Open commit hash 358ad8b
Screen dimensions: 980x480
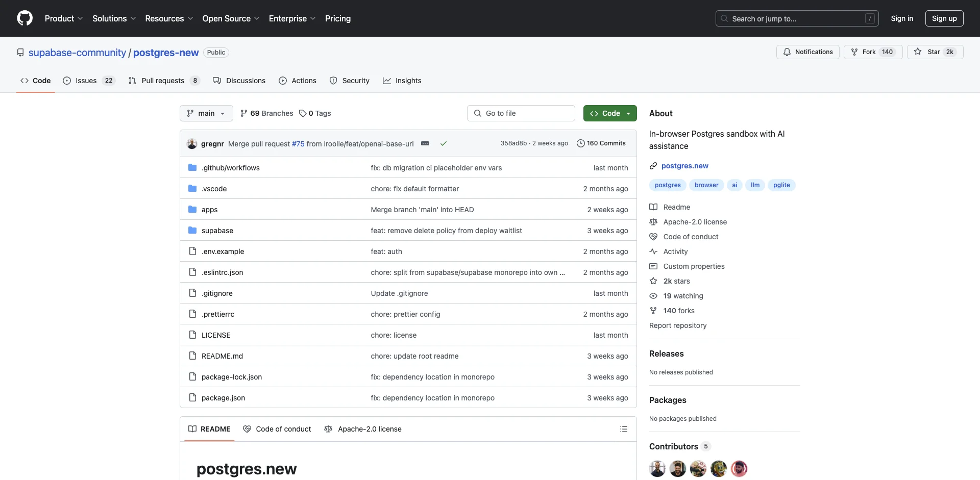point(513,143)
